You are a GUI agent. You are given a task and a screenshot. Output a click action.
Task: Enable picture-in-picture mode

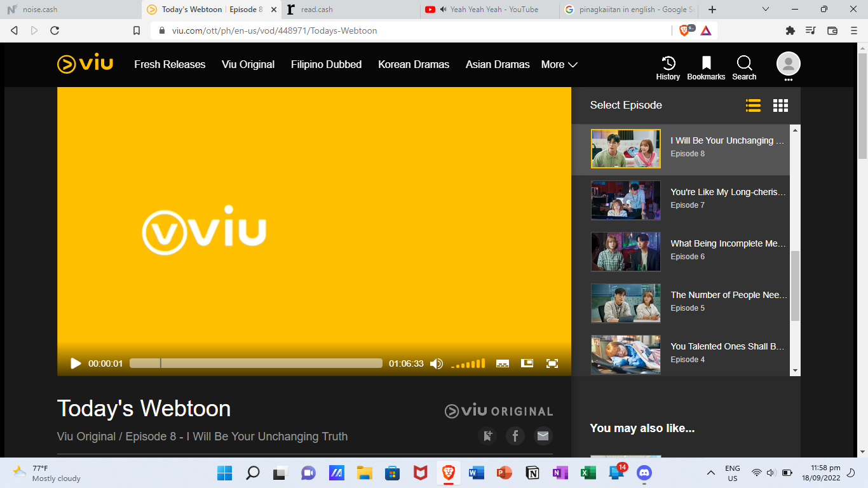click(527, 363)
